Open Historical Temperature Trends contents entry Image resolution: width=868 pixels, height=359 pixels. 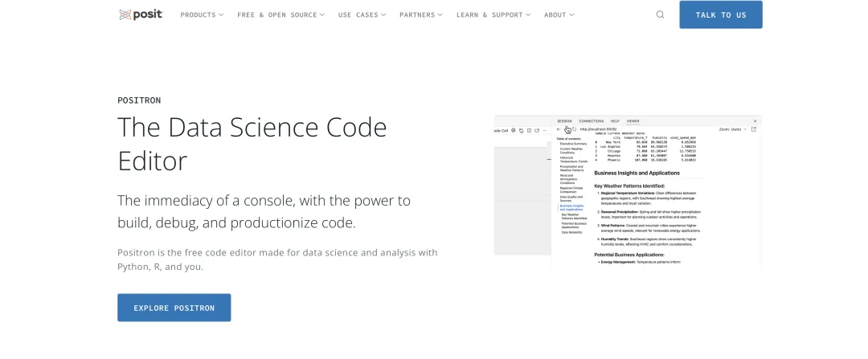tap(574, 159)
